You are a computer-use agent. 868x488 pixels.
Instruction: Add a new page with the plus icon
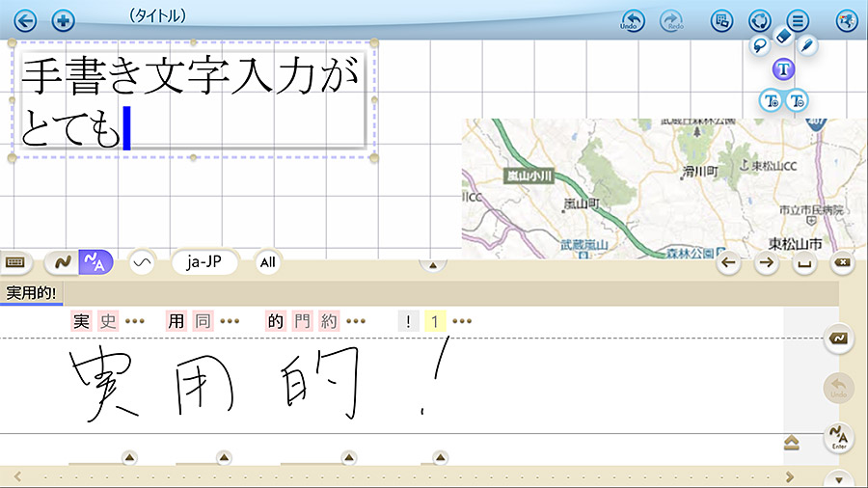(63, 20)
